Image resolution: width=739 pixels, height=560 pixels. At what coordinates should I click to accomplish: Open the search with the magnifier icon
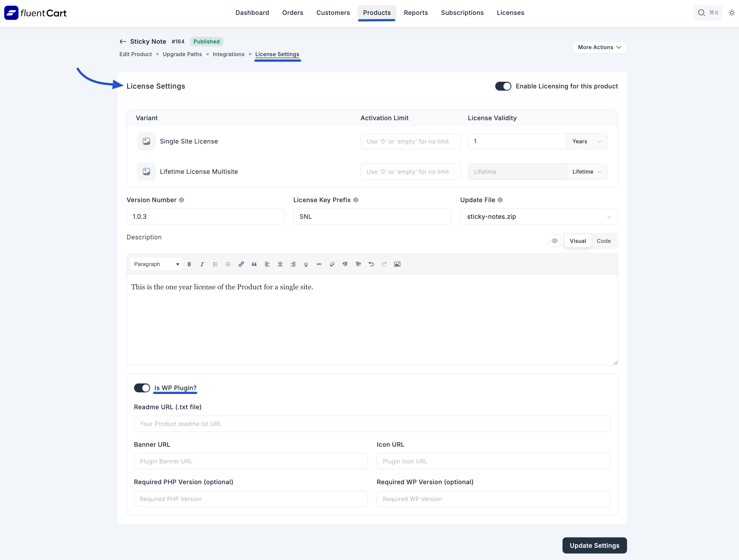pos(701,12)
